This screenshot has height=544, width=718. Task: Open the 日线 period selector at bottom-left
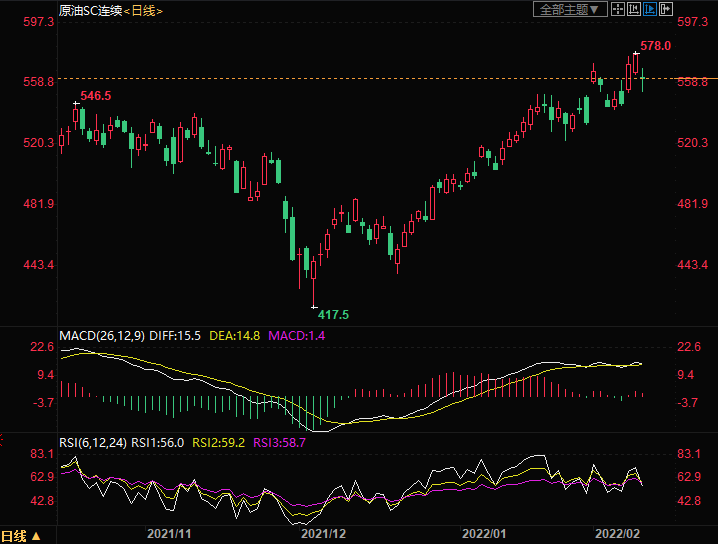pyautogui.click(x=21, y=535)
